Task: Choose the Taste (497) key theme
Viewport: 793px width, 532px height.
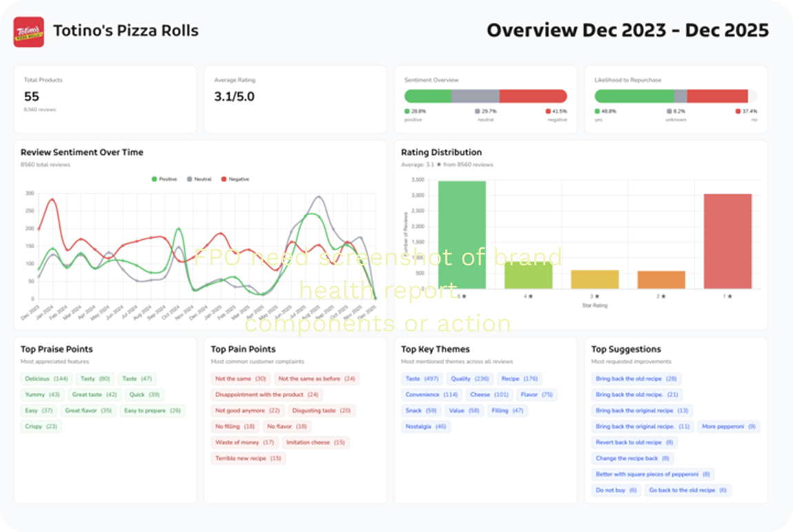Action: [x=422, y=379]
